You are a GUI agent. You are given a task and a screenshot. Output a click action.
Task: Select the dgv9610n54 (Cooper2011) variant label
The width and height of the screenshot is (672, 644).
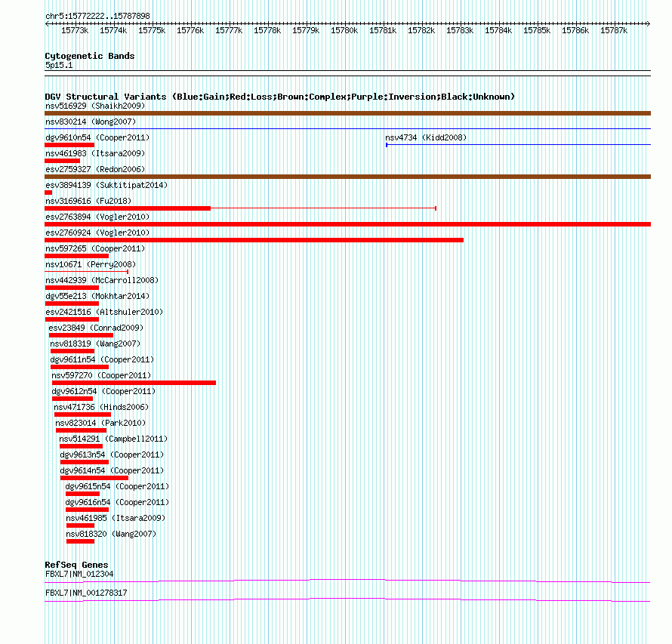click(x=97, y=137)
